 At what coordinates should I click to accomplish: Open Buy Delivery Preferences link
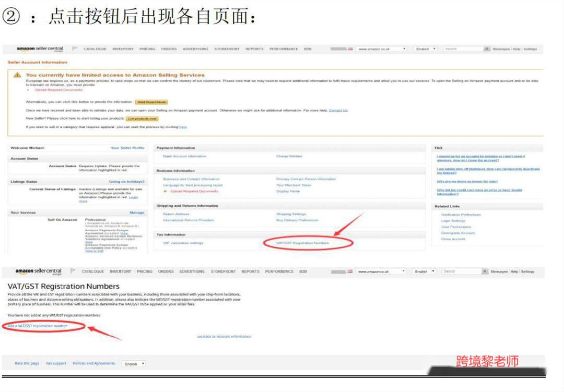point(298,220)
